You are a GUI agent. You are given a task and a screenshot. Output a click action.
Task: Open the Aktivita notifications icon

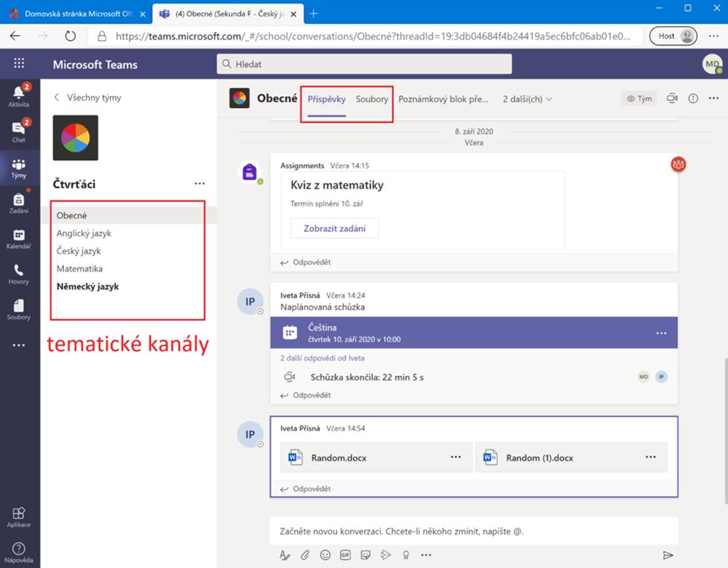19,95
